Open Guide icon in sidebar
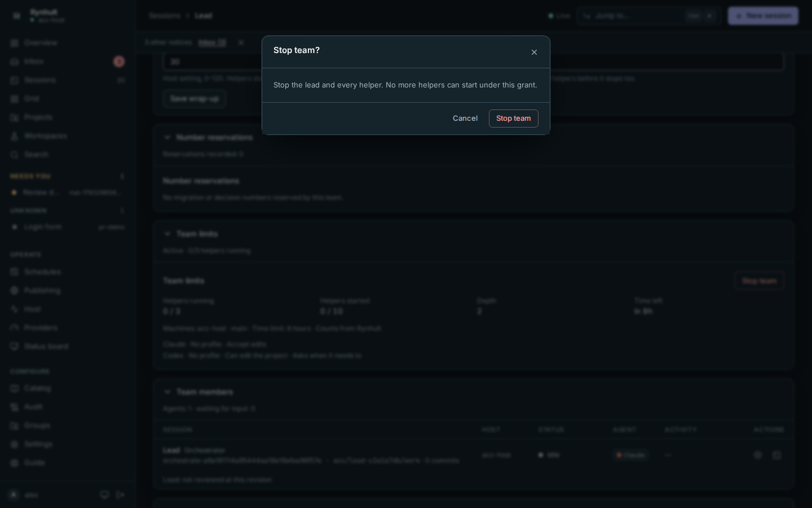The height and width of the screenshot is (508, 812). (15, 463)
